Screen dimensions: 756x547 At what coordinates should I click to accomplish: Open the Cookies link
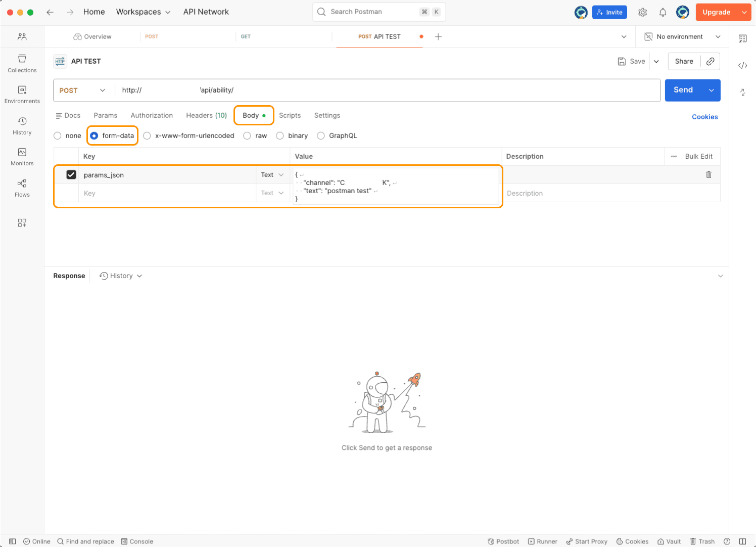coord(704,117)
